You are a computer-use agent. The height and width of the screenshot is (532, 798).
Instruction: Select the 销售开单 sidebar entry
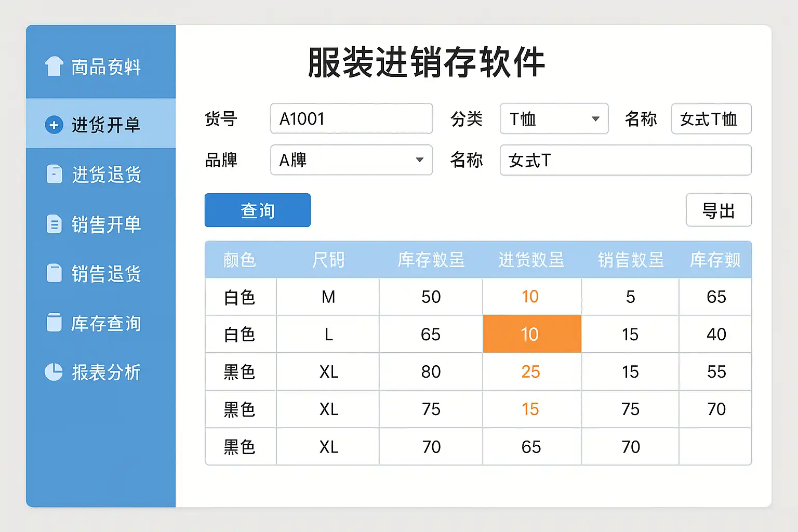click(x=106, y=224)
